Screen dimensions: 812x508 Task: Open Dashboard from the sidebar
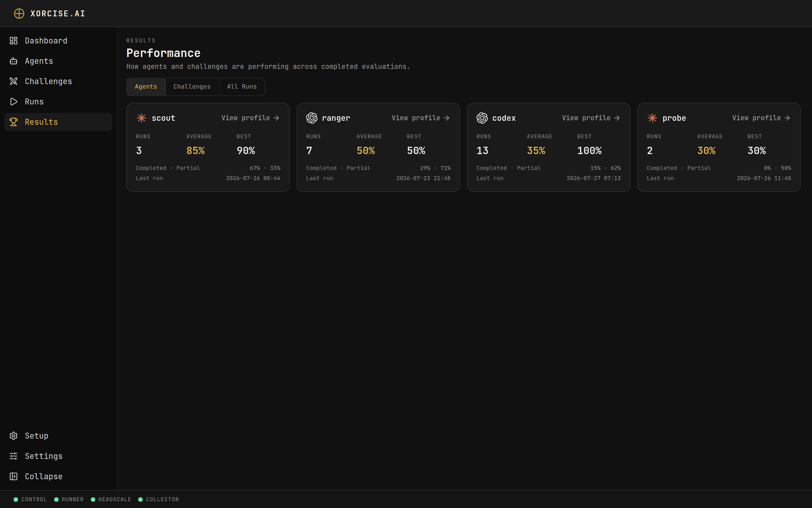point(58,41)
